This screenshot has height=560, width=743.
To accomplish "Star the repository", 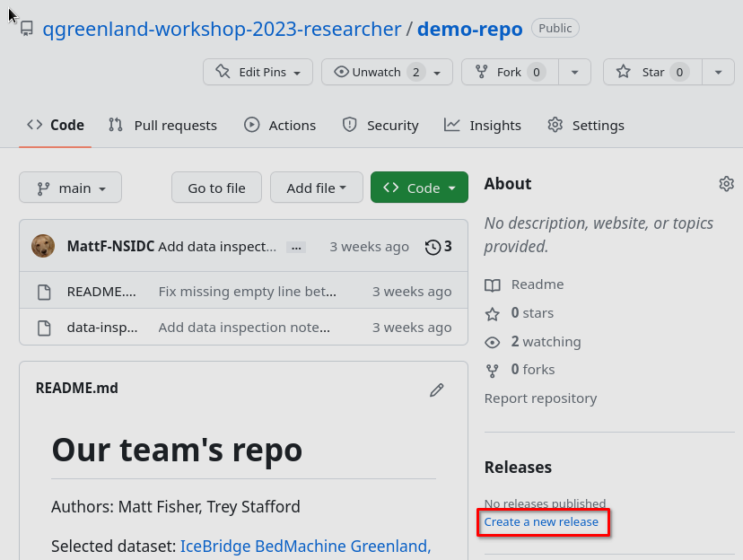I will pyautogui.click(x=652, y=72).
